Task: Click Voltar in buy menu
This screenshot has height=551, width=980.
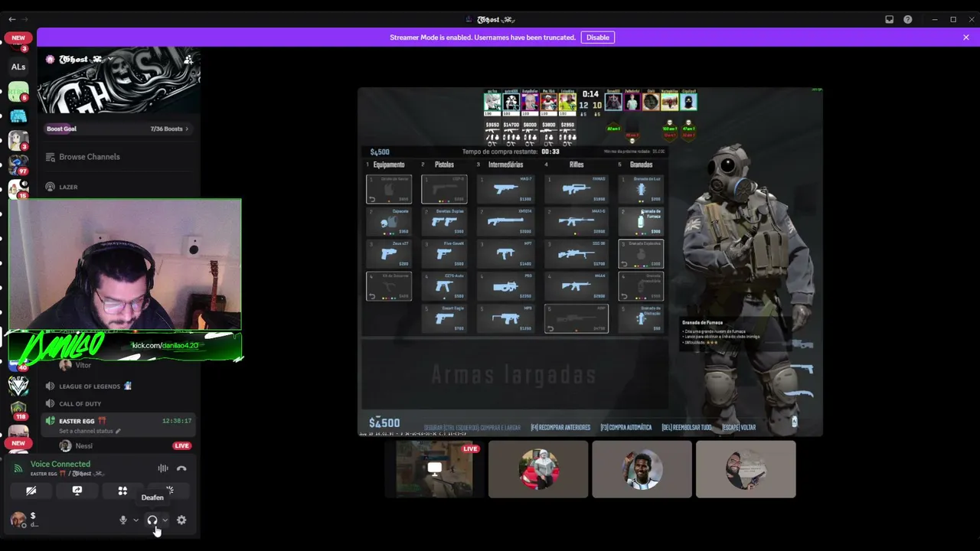Action: [738, 428]
